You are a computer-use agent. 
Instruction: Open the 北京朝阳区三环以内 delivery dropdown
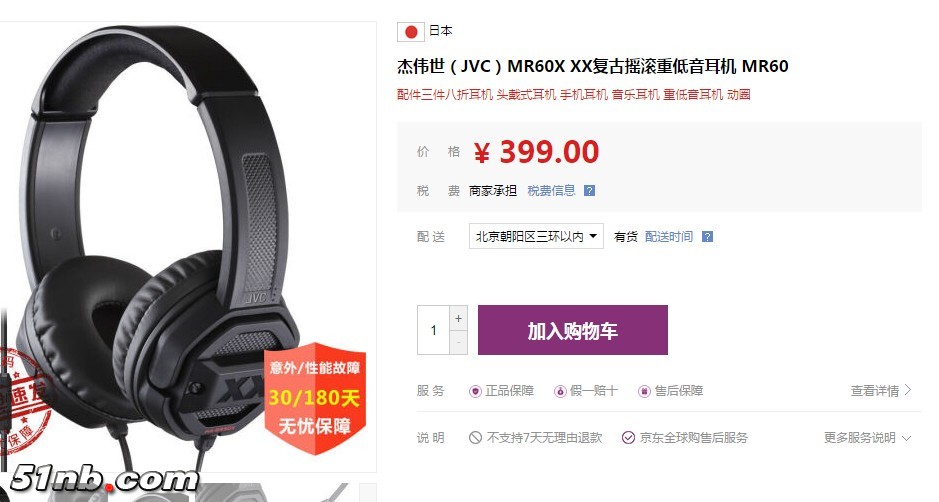coord(536,237)
